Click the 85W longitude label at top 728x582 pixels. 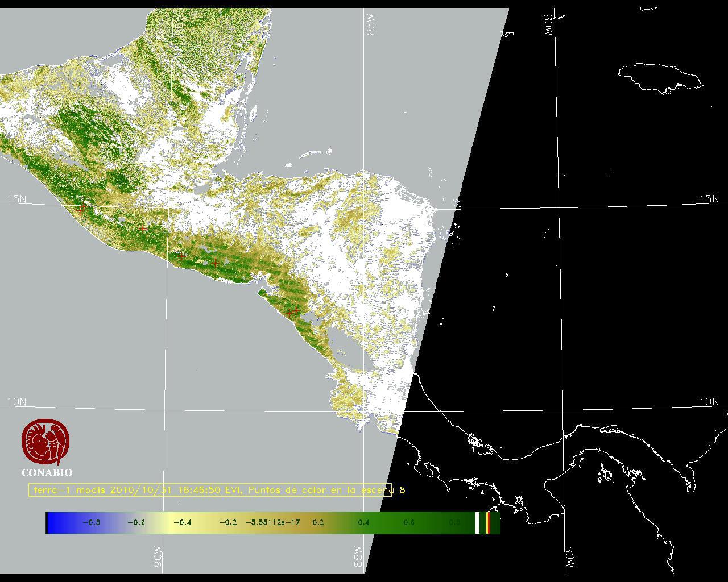click(x=371, y=25)
